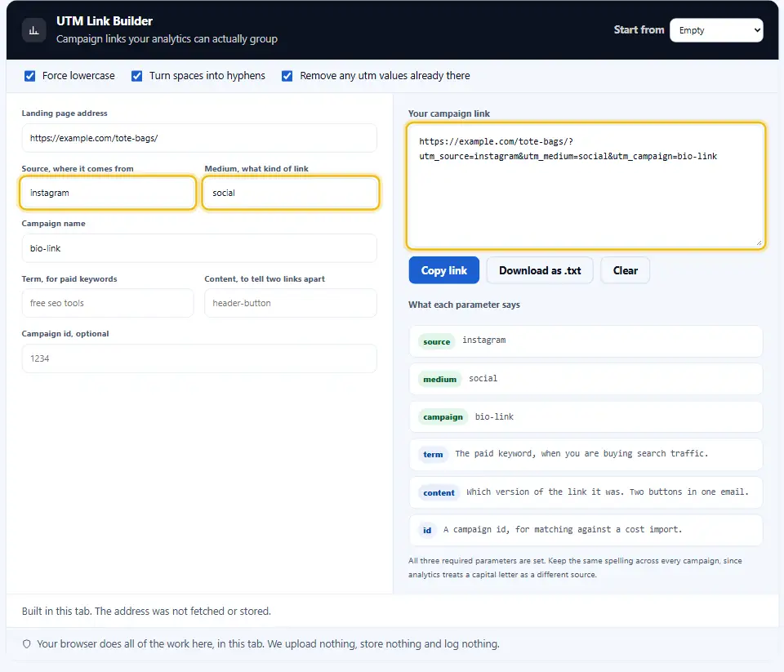The width and height of the screenshot is (784, 672).
Task: Click 'All three required parameters are set' note
Action: (x=575, y=567)
